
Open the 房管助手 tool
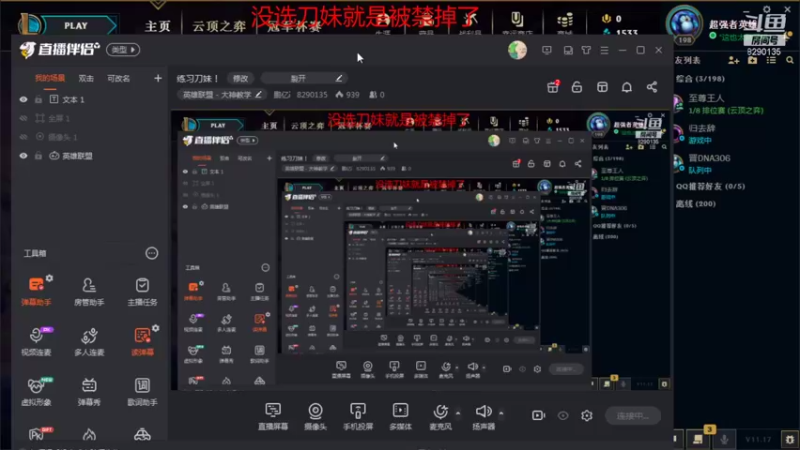click(89, 291)
